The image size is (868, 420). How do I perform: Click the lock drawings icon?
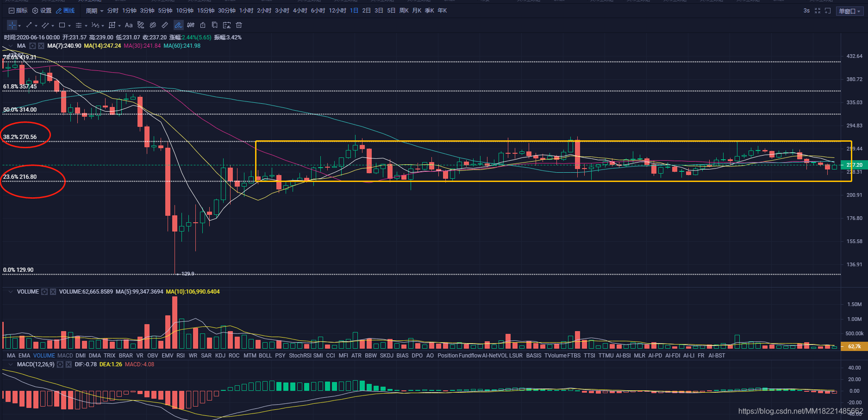(x=203, y=25)
